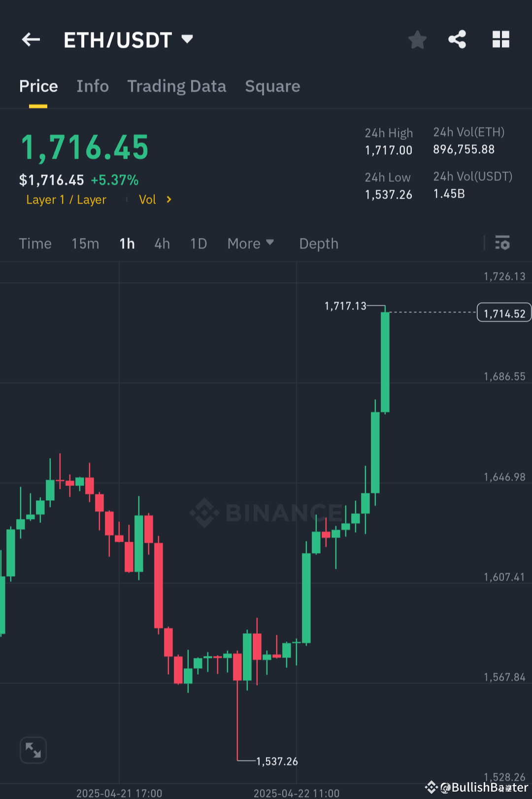The image size is (532, 799).
Task: Open the layout grid icon top right
Action: tap(501, 39)
